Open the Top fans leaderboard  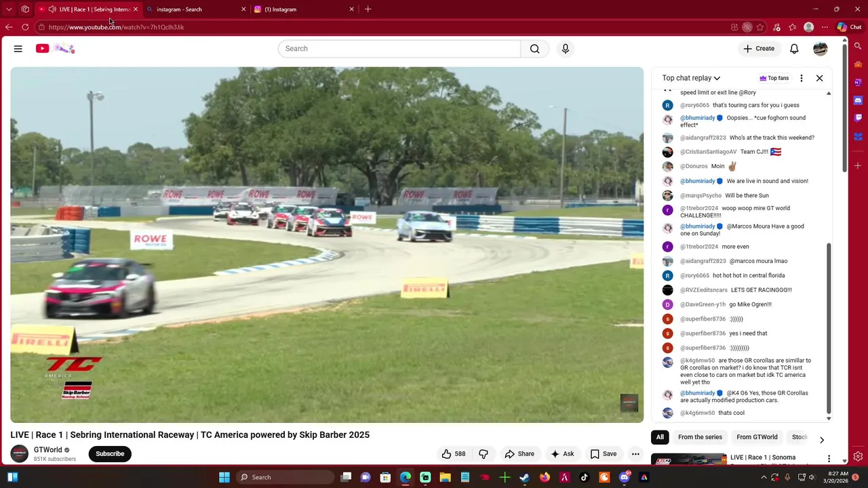(774, 78)
